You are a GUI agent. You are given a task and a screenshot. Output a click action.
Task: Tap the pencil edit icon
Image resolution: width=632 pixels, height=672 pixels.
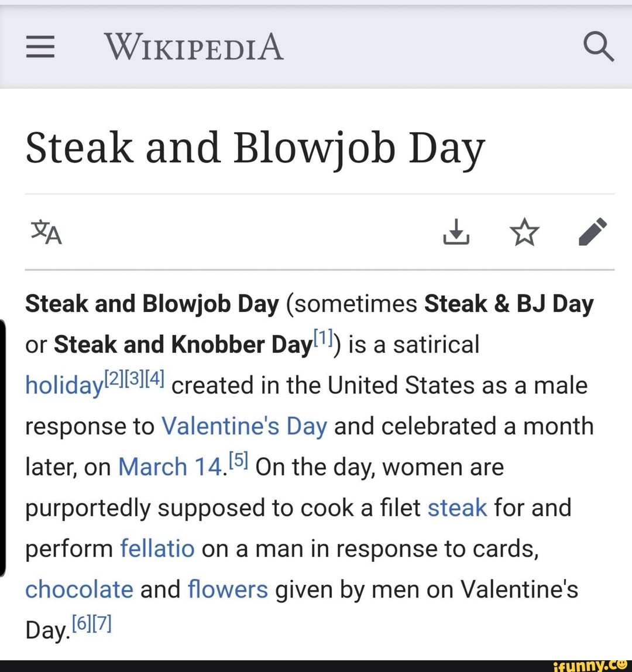(x=593, y=232)
